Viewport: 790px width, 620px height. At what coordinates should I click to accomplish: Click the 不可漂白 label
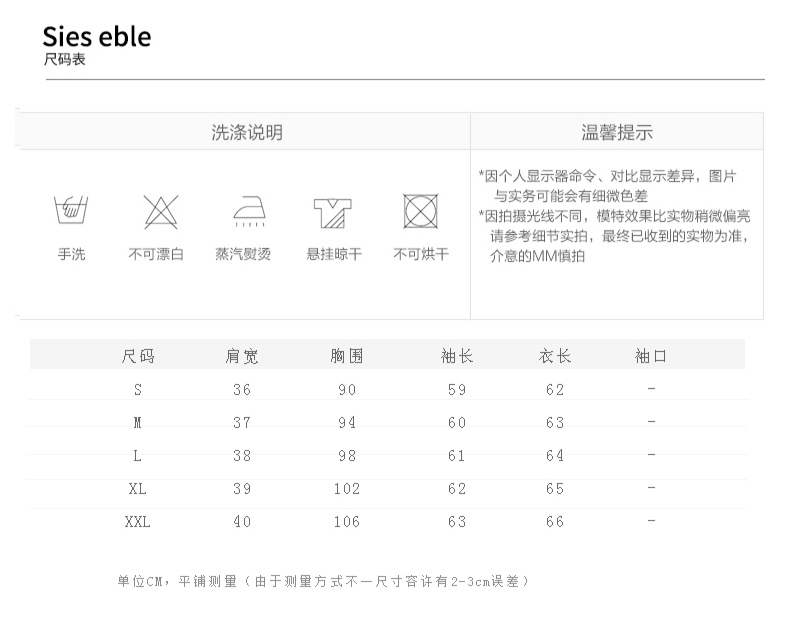[156, 254]
